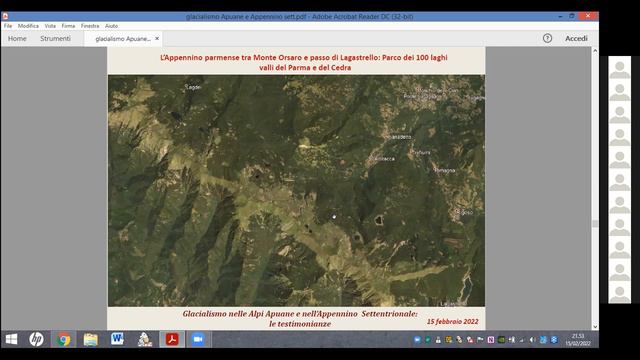
Task: Open Google Chrome from the taskbar
Action: [x=64, y=339]
